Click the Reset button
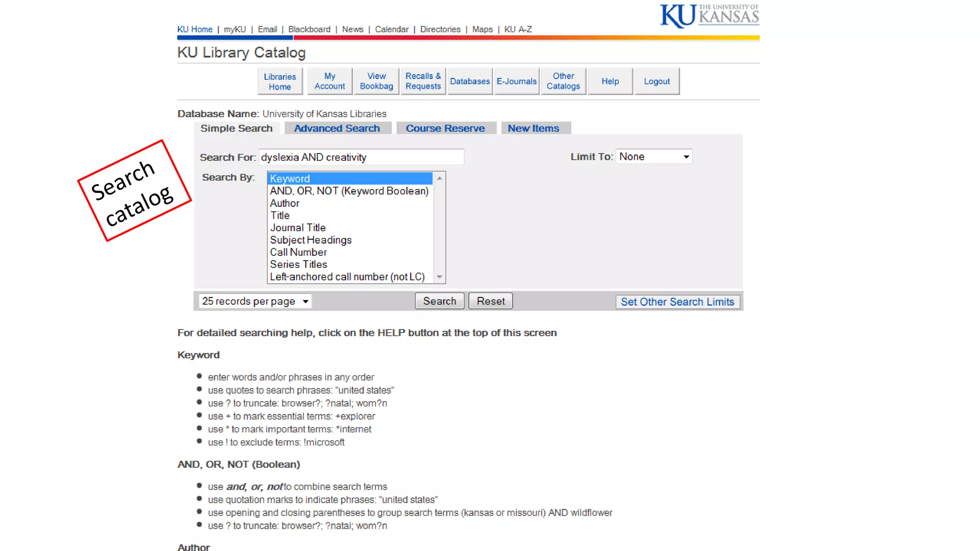The height and width of the screenshot is (551, 980). 490,301
